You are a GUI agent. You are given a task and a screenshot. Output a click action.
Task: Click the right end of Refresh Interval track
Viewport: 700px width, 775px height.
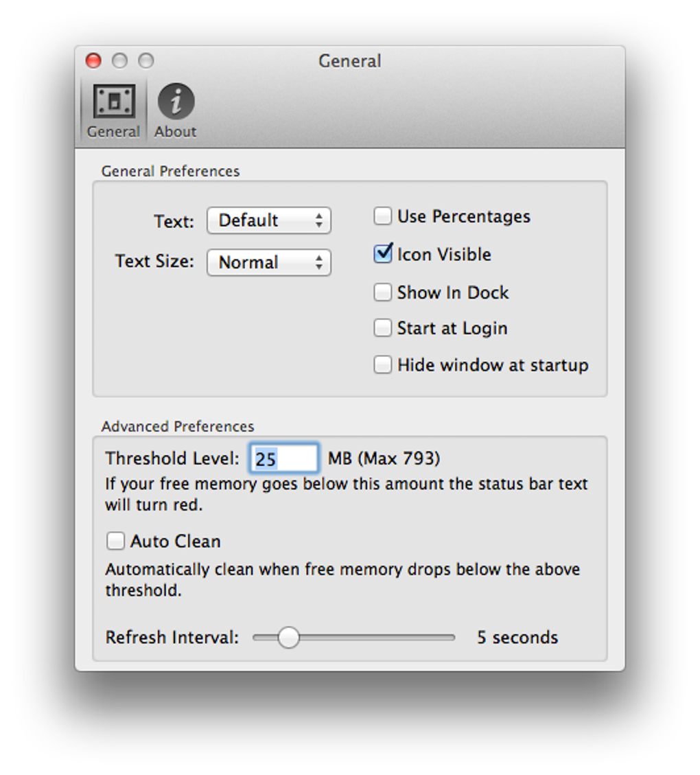[x=452, y=638]
